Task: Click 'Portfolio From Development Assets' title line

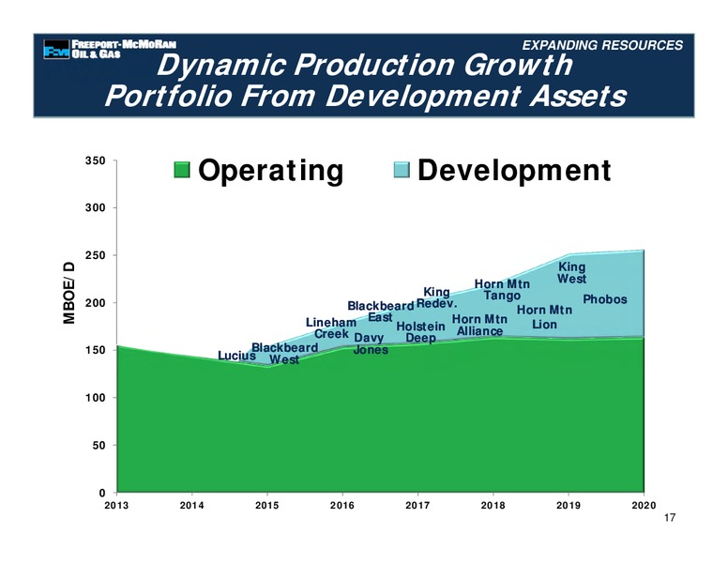Action: coord(366,96)
